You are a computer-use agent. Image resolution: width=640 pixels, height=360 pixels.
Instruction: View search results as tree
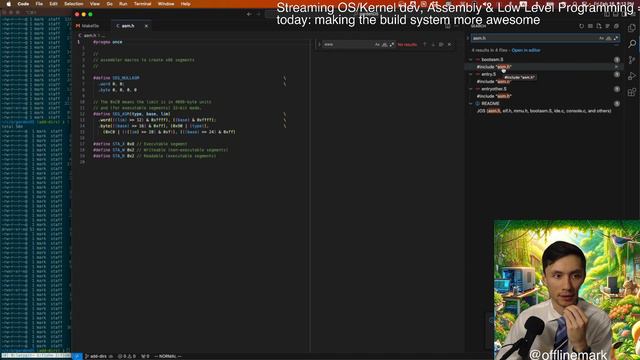point(607,26)
